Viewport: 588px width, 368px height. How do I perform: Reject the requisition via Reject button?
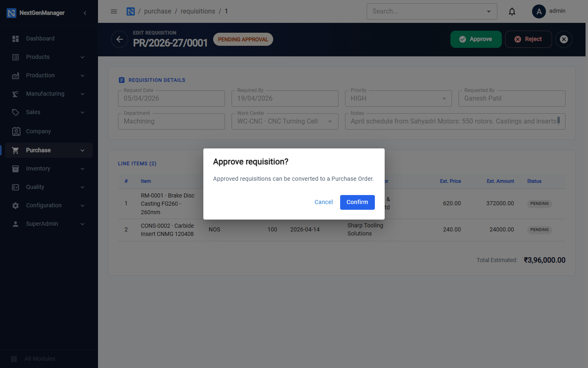(528, 39)
